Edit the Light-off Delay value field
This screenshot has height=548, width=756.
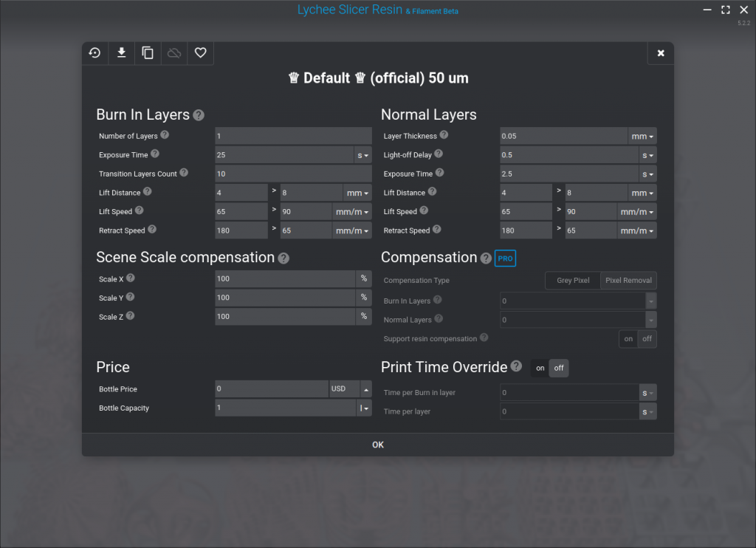(569, 155)
